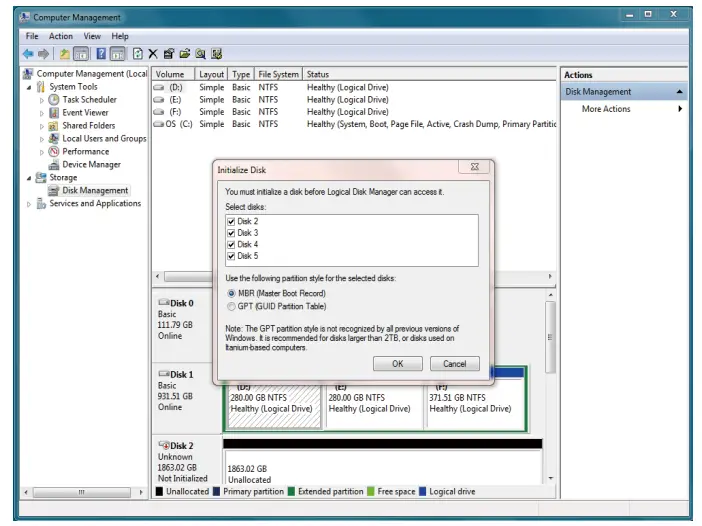Click the Forward arrow toolbar icon
Viewport: 702px width, 526px height.
click(x=43, y=54)
